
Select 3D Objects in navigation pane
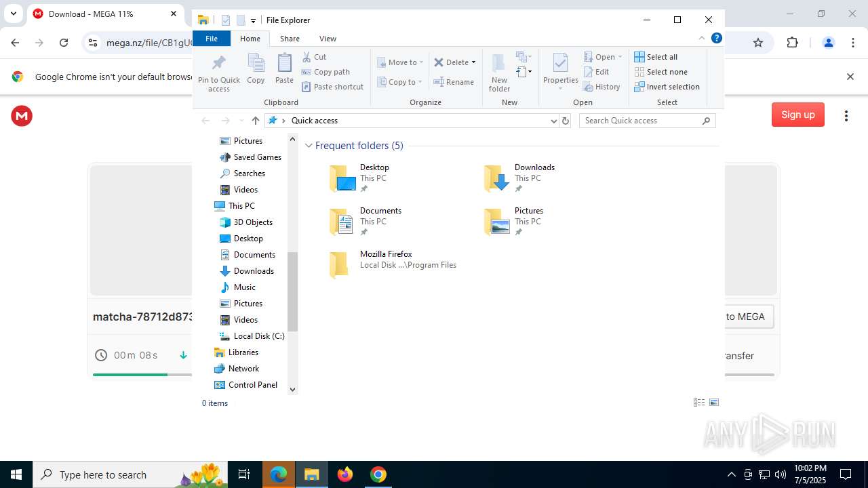(x=246, y=222)
